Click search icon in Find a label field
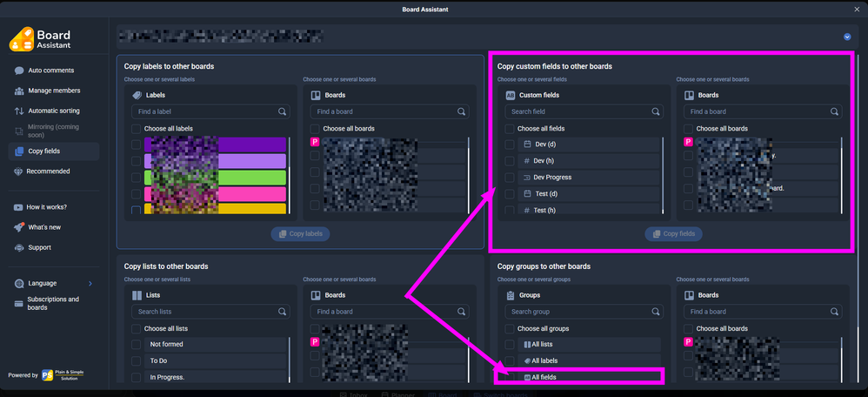868x397 pixels. (x=283, y=111)
